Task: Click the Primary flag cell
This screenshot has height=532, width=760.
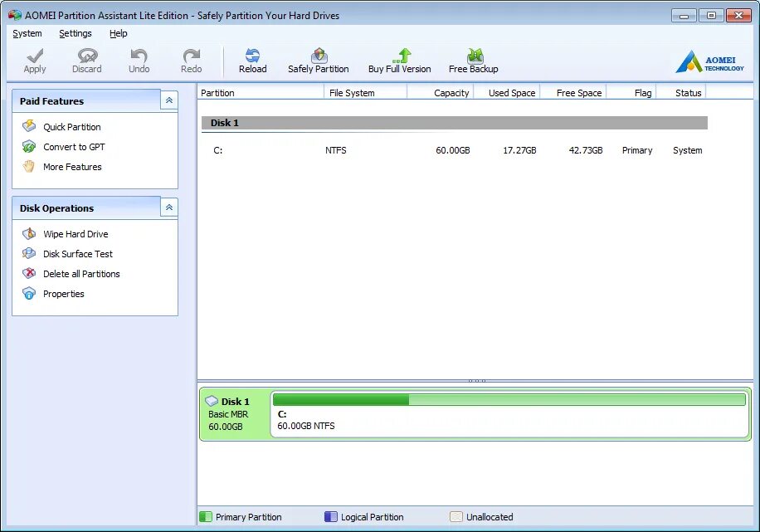Action: (x=637, y=150)
